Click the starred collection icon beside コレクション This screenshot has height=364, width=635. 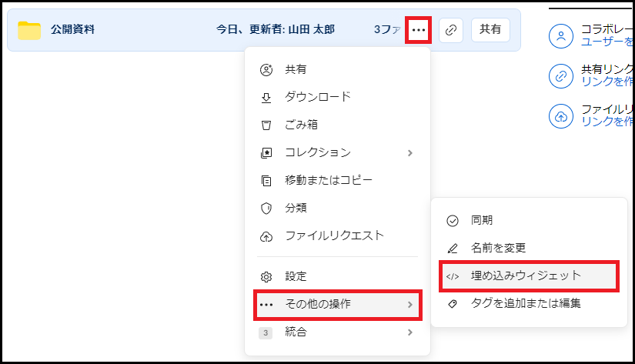[x=266, y=153]
